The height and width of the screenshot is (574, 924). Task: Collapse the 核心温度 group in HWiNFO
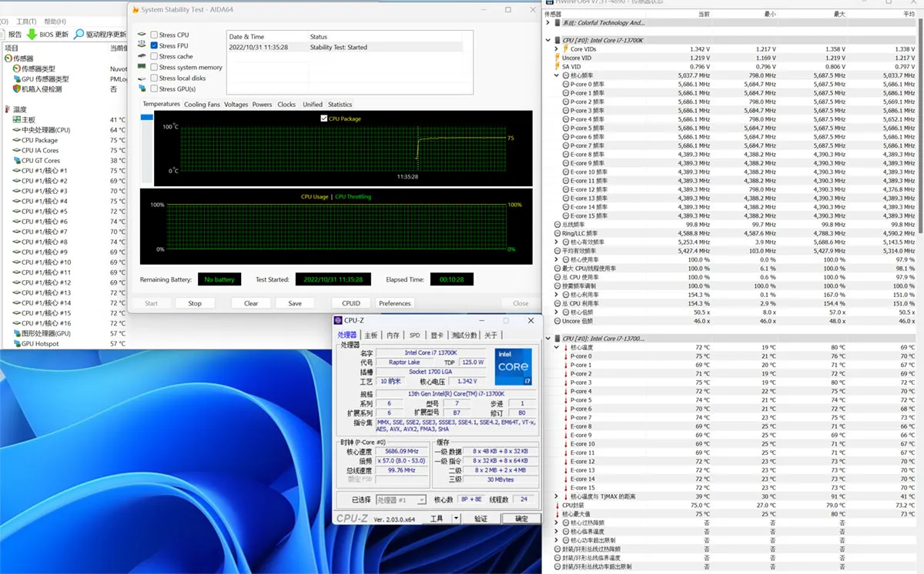coord(556,347)
